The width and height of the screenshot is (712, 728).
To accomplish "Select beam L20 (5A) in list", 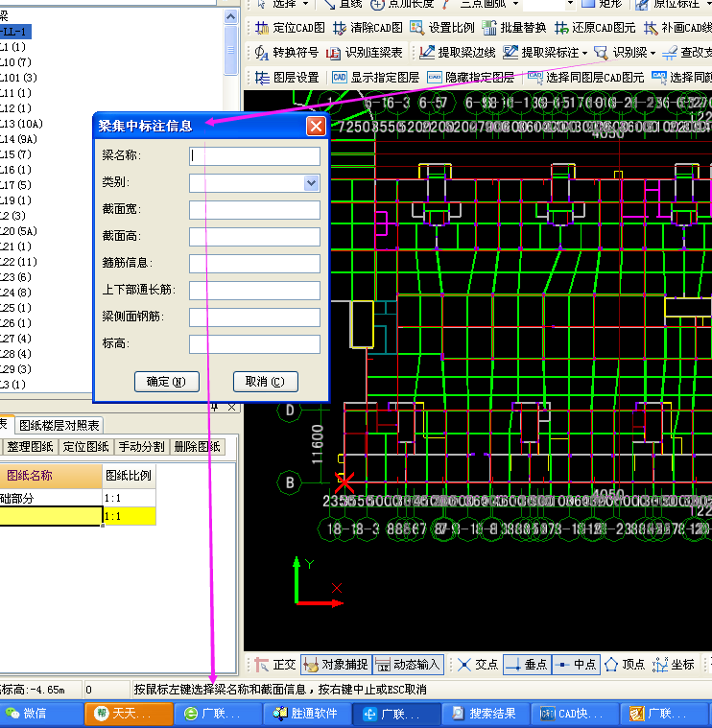I will pos(18,231).
